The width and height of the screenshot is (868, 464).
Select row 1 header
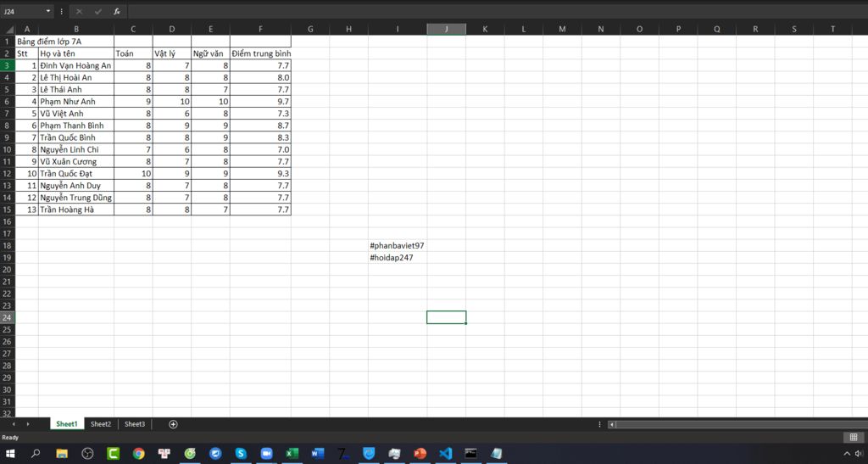point(7,42)
